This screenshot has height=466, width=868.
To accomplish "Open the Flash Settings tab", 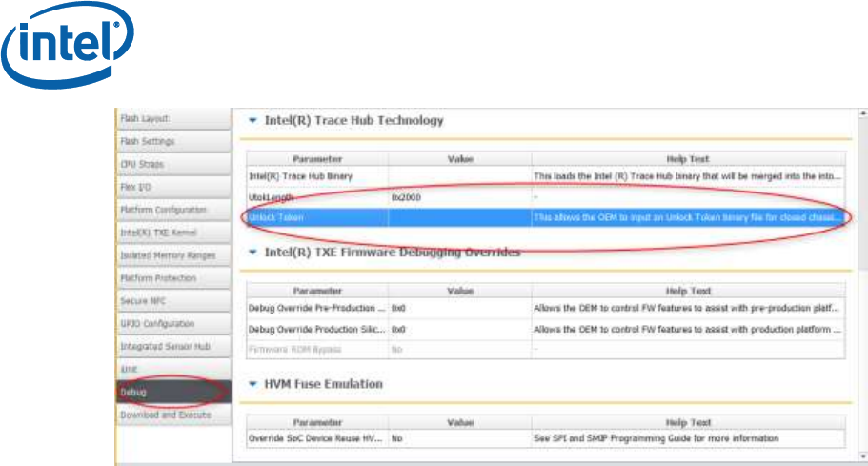I will coord(173,141).
